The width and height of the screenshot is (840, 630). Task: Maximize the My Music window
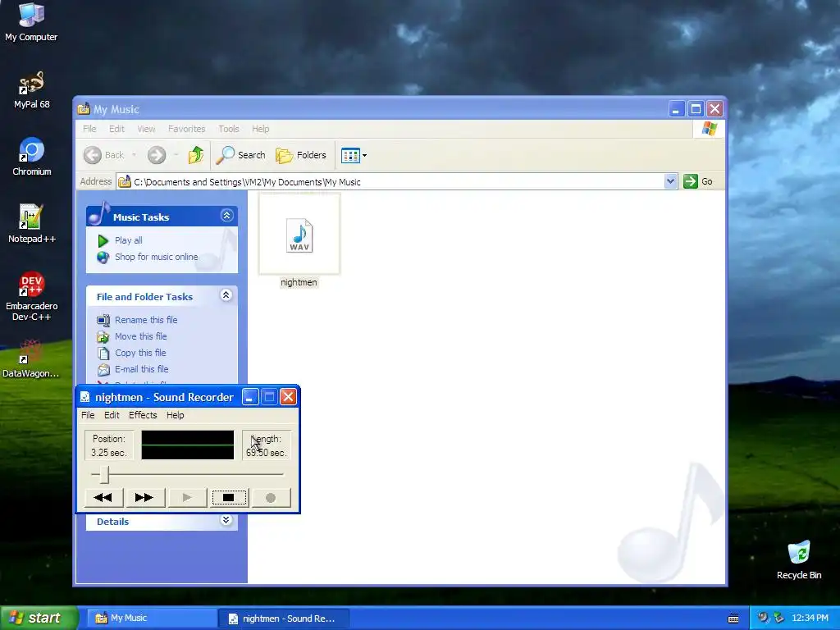coord(696,109)
